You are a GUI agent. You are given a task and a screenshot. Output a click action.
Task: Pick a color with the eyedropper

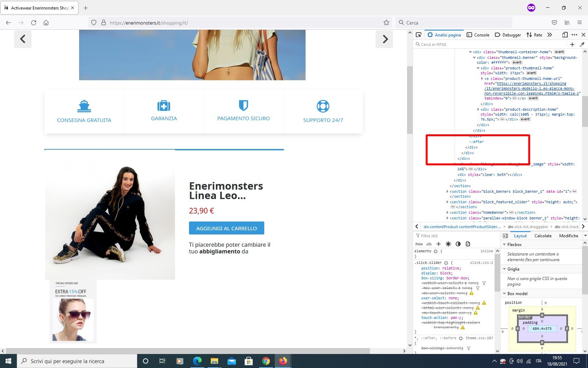[582, 45]
